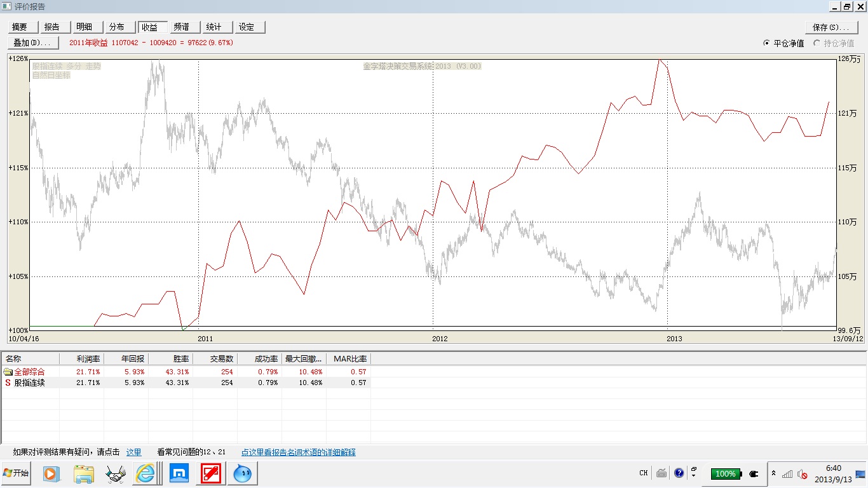Select the 持仓净值 radio button
This screenshot has width=868, height=488.
(817, 43)
